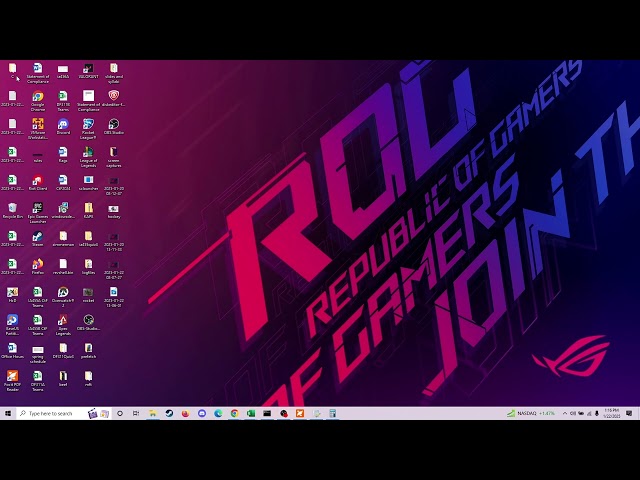This screenshot has width=640, height=480.
Task: Open the Windows Start menu
Action: [x=8, y=413]
